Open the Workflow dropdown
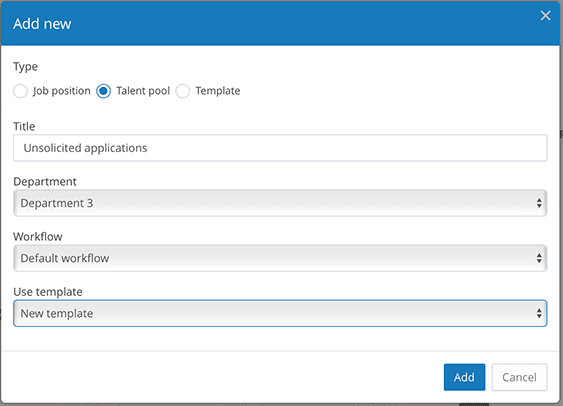 tap(280, 258)
